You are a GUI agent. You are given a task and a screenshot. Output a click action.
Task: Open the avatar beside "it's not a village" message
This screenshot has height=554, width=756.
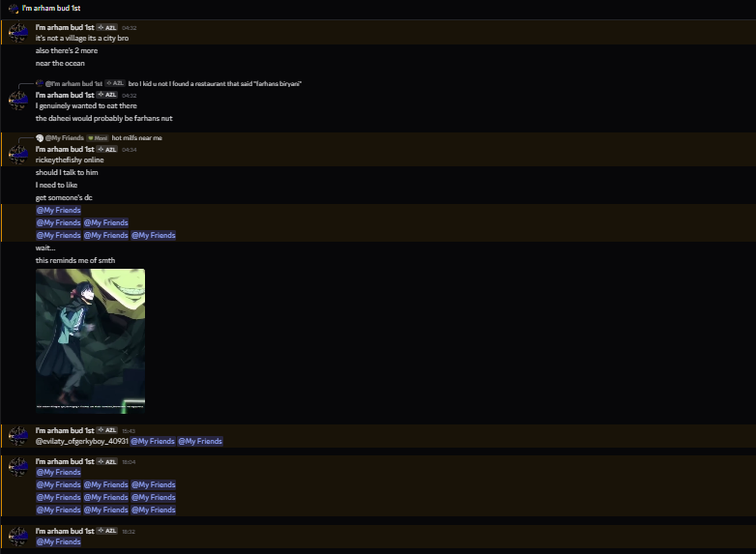(18, 32)
